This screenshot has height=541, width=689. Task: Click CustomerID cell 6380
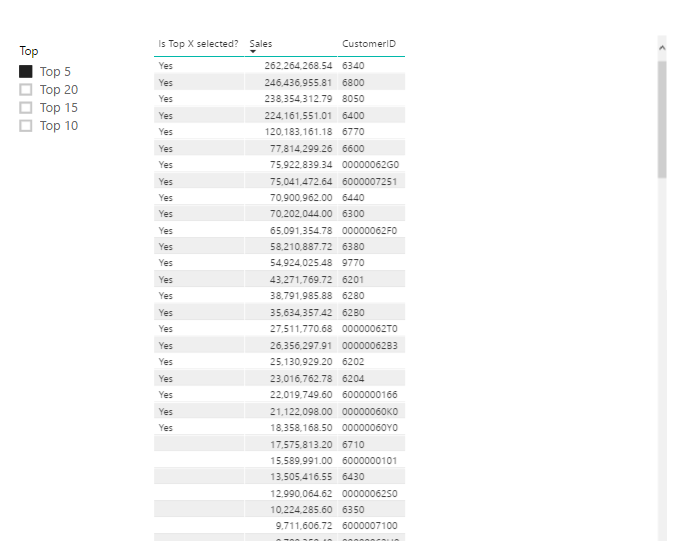[x=353, y=247]
